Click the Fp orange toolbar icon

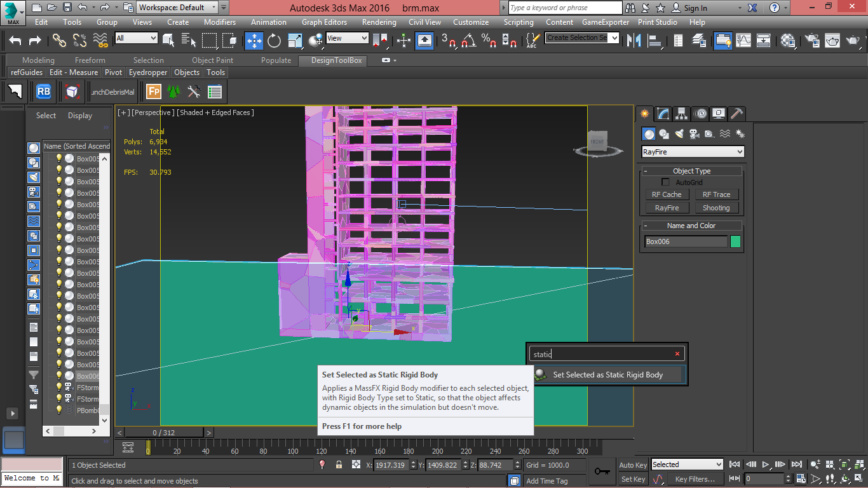[154, 91]
